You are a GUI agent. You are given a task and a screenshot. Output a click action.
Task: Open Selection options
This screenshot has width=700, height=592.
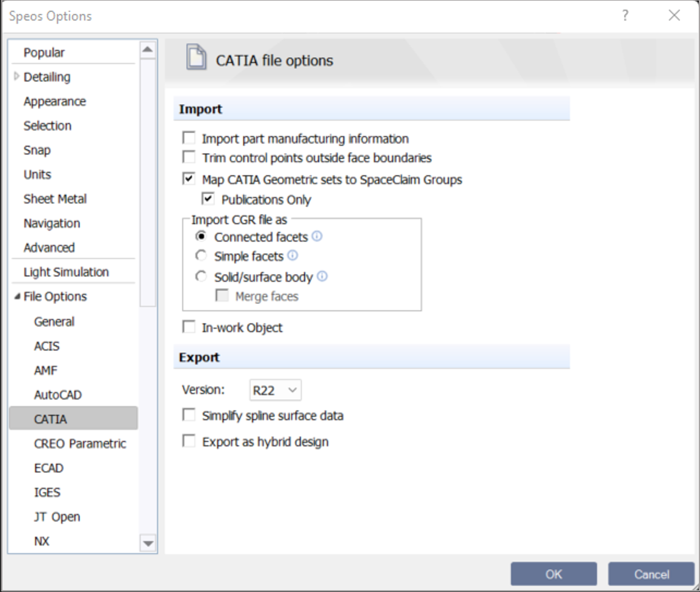click(x=47, y=126)
